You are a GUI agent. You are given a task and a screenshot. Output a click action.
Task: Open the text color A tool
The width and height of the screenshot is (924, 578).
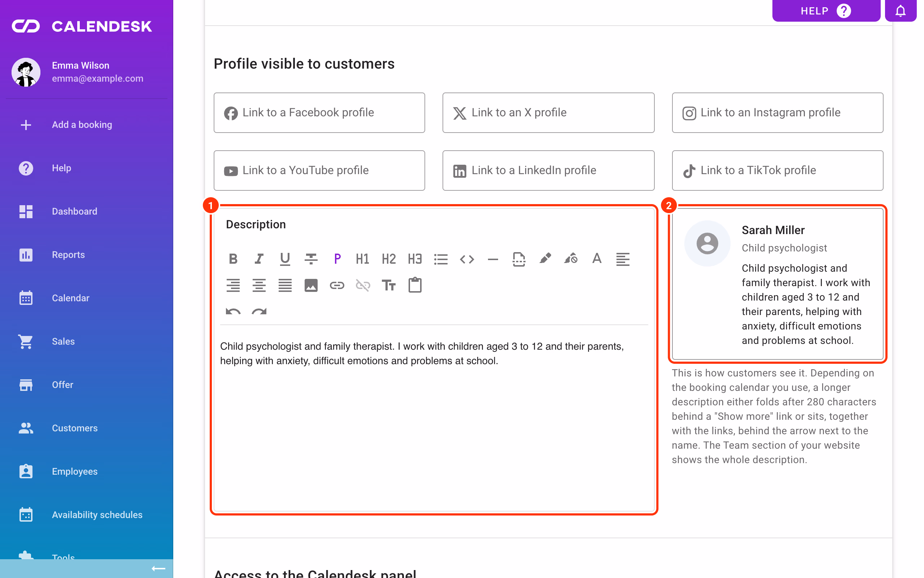(x=596, y=259)
